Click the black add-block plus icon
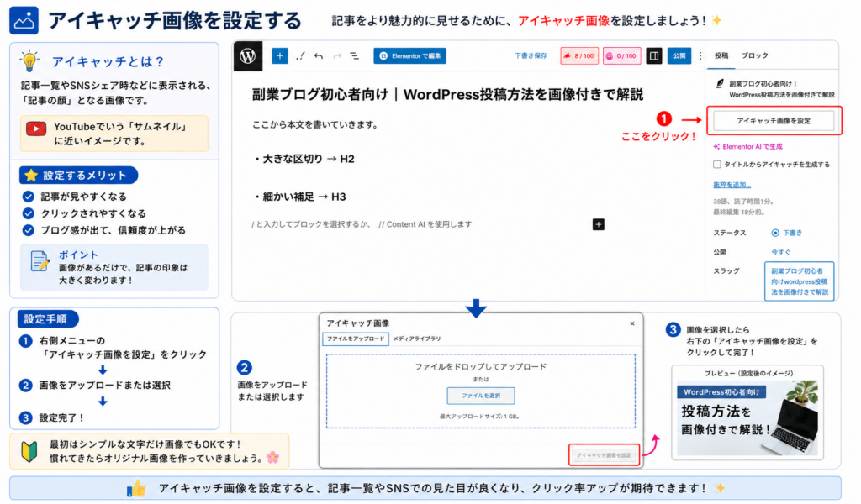Viewport: 861px width, 504px height. point(598,224)
